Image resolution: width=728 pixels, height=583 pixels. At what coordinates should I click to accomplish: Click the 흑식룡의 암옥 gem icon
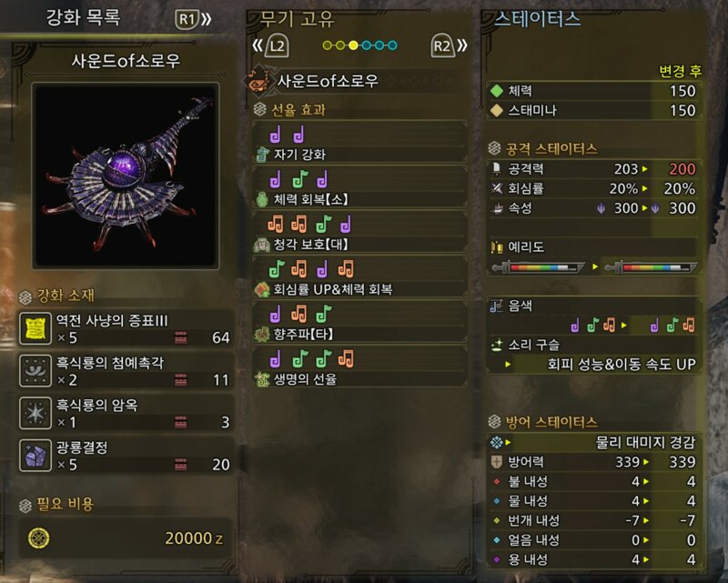(x=35, y=413)
